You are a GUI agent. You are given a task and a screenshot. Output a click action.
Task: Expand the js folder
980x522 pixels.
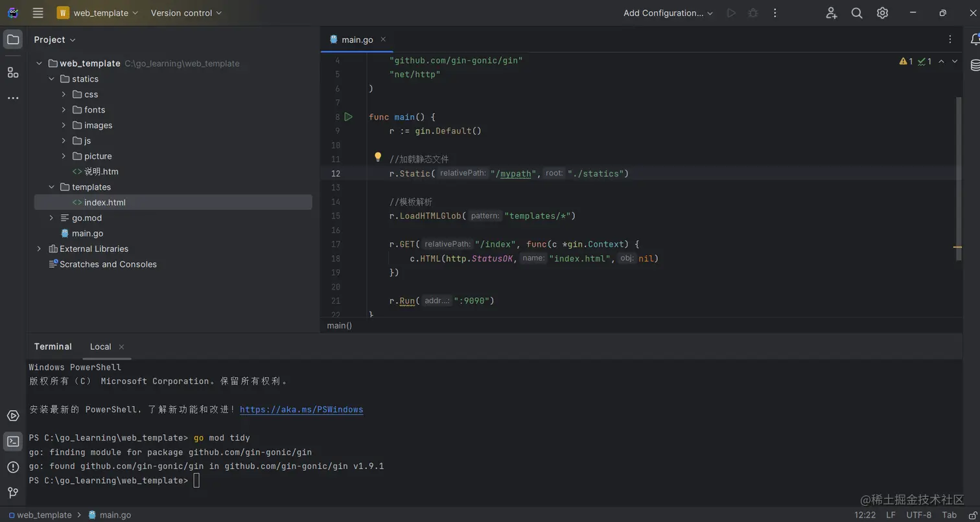[x=64, y=141]
